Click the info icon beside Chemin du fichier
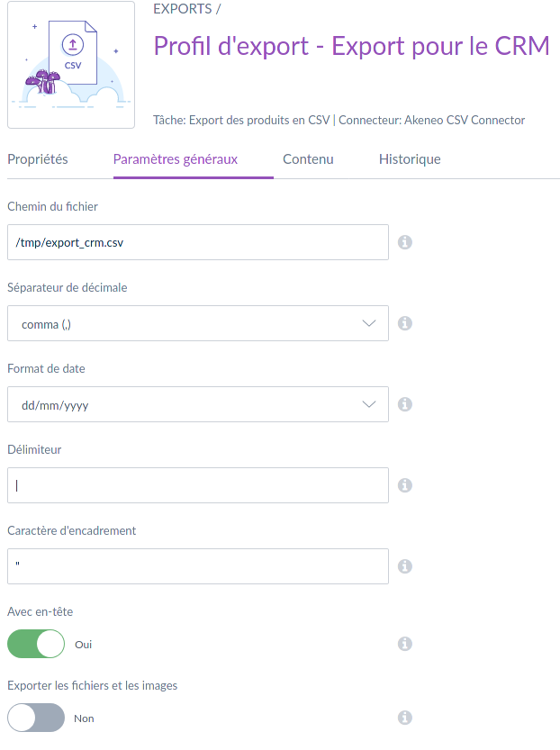This screenshot has width=560, height=750. tap(405, 242)
